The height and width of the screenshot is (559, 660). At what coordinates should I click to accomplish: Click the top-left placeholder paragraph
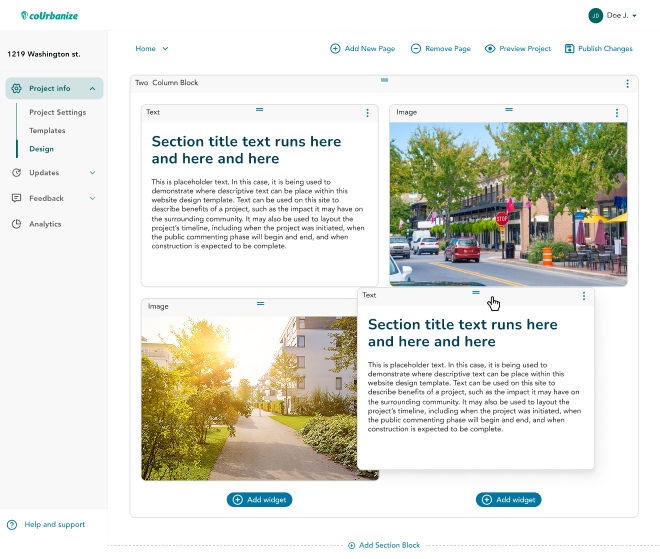click(258, 214)
